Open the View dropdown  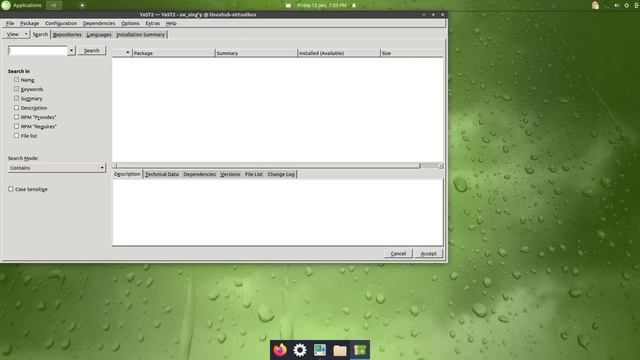(17, 34)
